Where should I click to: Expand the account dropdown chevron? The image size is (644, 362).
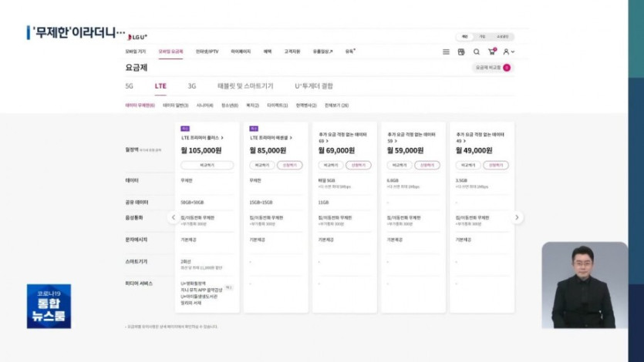point(513,52)
